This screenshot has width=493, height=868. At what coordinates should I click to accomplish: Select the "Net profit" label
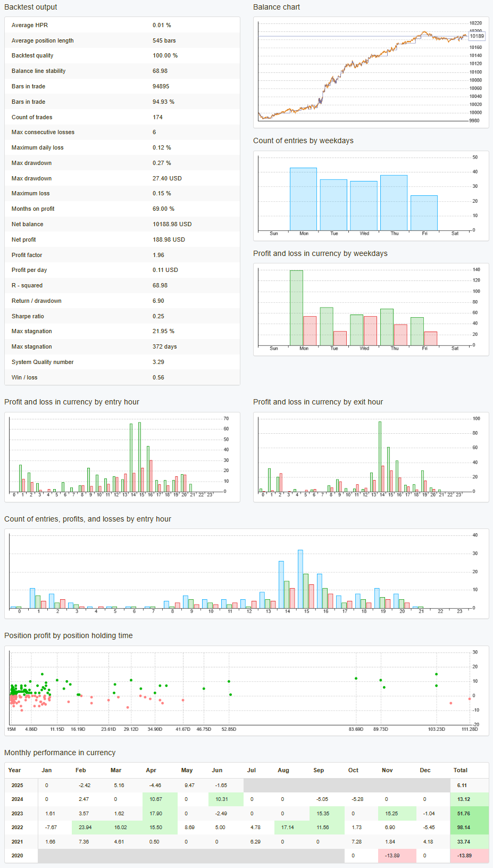coord(24,239)
